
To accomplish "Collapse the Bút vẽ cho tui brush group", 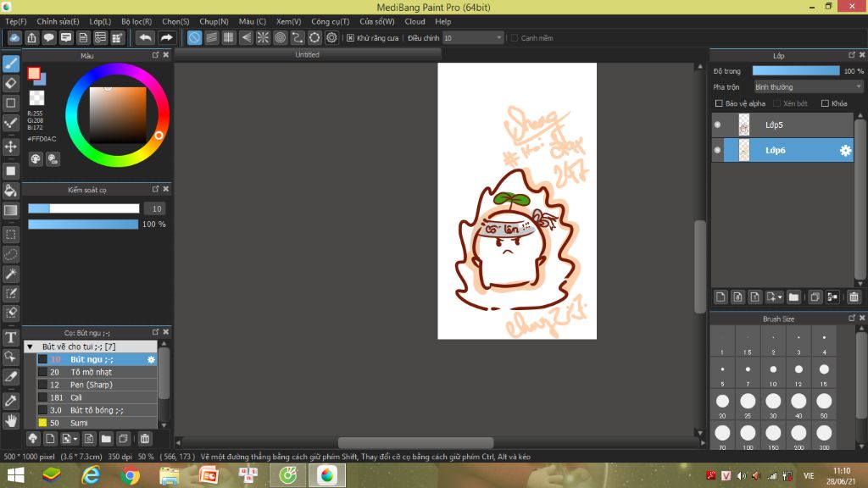I will pos(30,347).
